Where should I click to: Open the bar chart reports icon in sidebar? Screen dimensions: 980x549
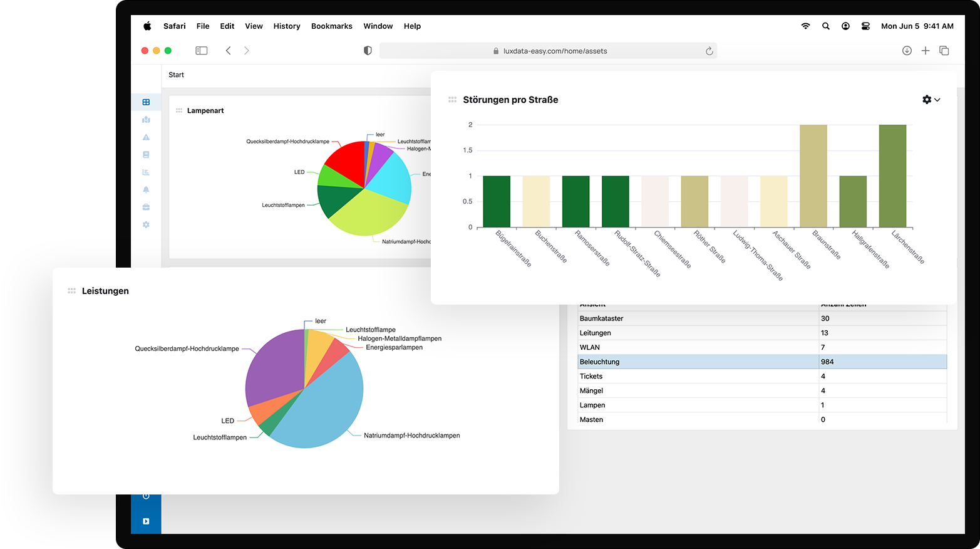coord(146,172)
